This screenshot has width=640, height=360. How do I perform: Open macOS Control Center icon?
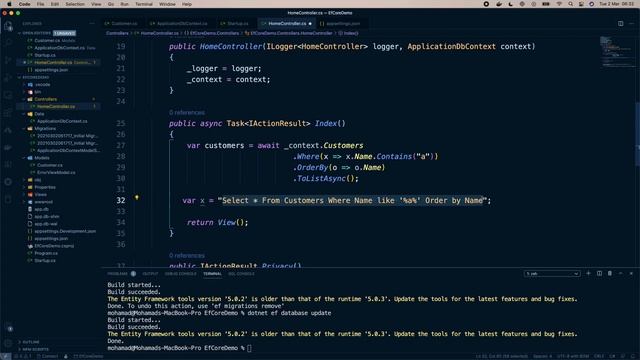pos(581,4)
